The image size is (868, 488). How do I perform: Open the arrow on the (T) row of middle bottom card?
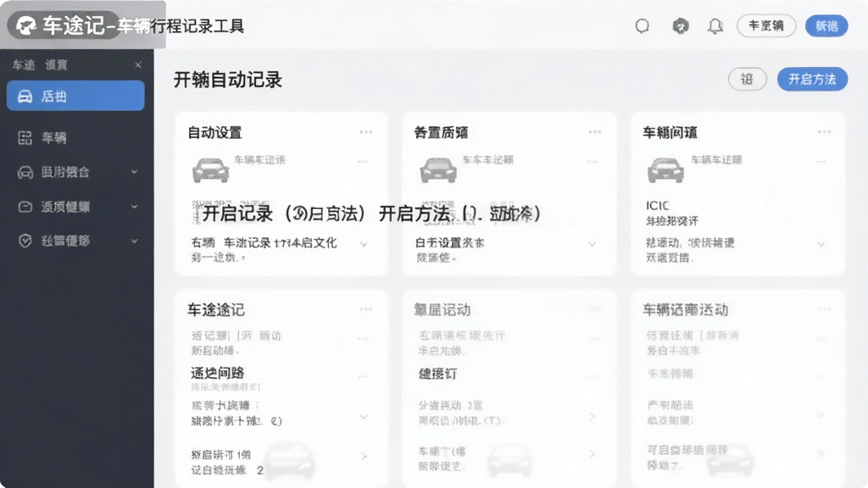[593, 415]
